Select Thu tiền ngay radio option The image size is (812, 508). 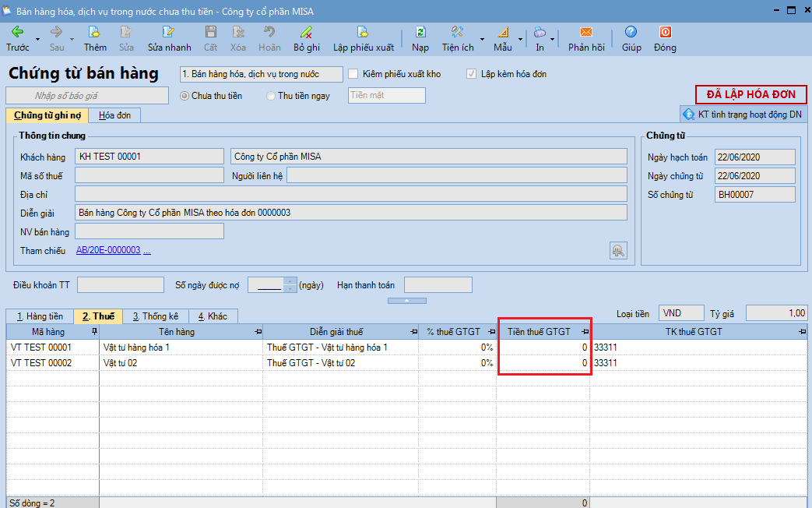(x=271, y=96)
